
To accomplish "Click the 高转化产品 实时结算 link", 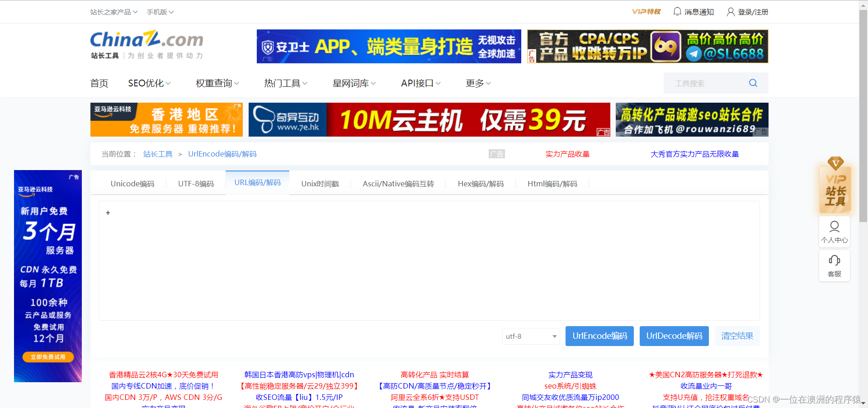I will point(435,375).
